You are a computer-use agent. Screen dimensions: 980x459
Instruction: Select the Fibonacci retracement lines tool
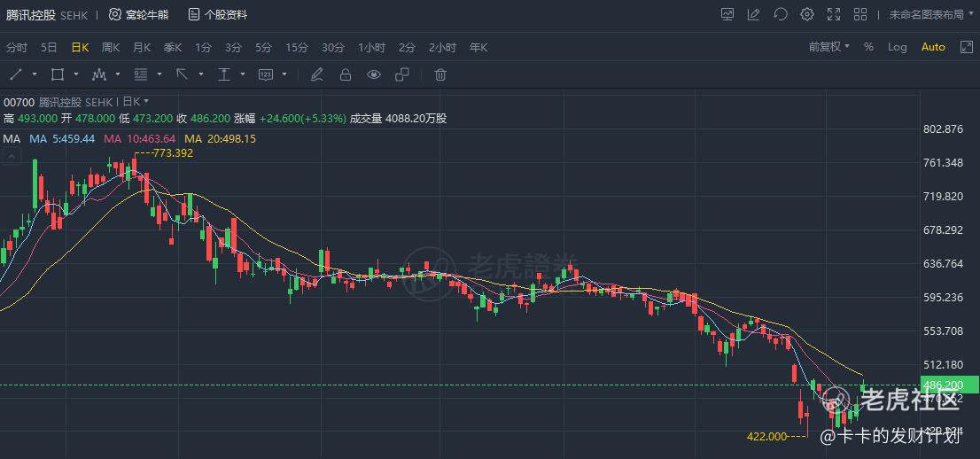[x=141, y=75]
